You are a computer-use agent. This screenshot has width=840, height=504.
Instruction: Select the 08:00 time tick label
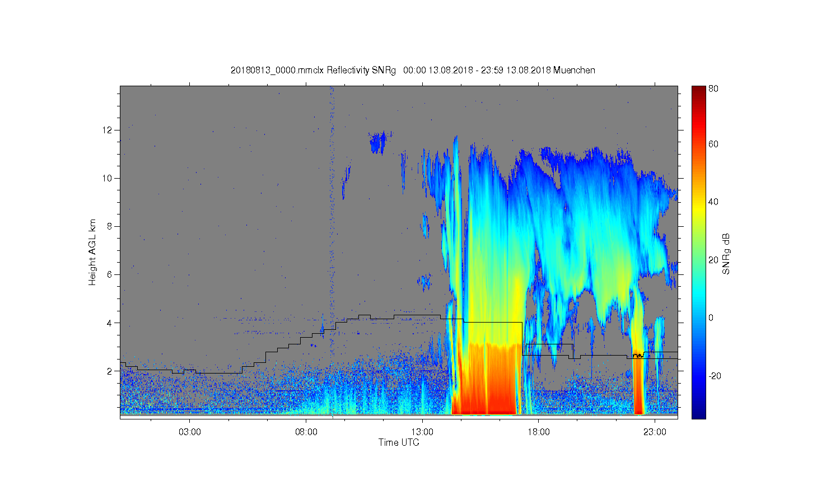tap(306, 432)
